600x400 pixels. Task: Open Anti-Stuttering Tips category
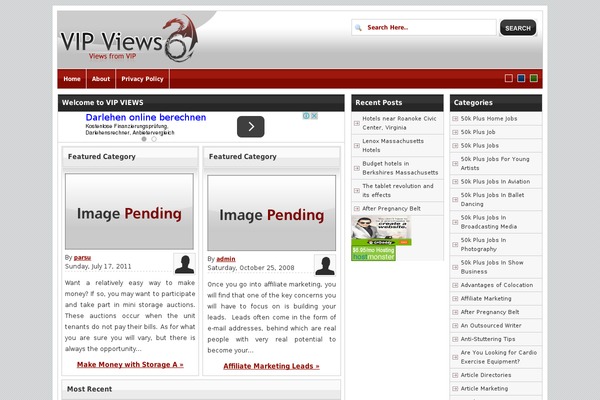click(488, 339)
